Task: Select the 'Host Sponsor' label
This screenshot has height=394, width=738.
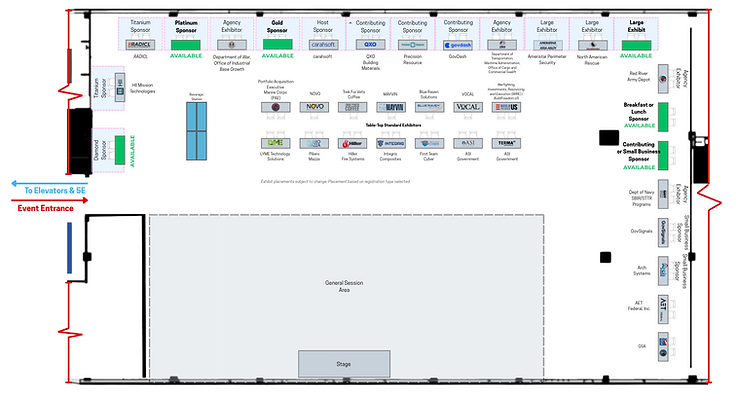Action: 323,26
